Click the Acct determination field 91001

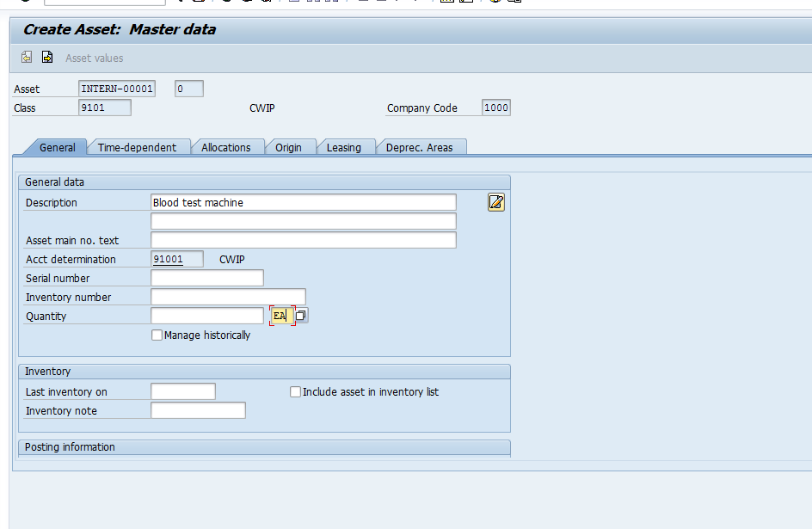[177, 259]
